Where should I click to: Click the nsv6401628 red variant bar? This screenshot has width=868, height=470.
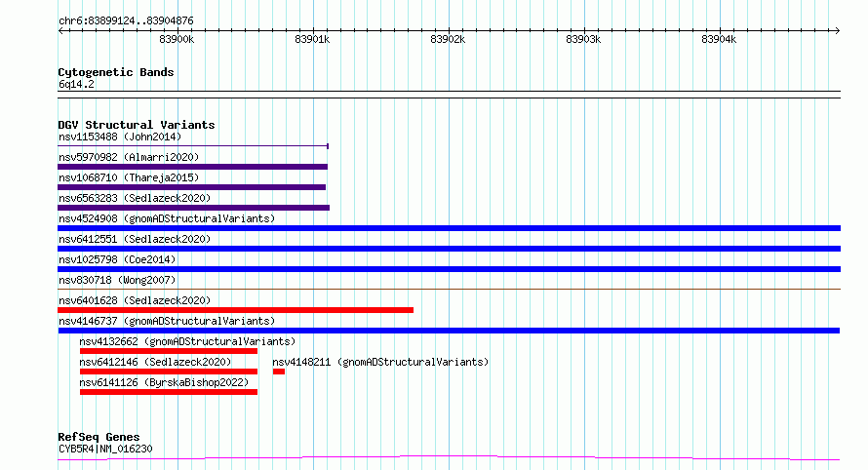(x=235, y=310)
